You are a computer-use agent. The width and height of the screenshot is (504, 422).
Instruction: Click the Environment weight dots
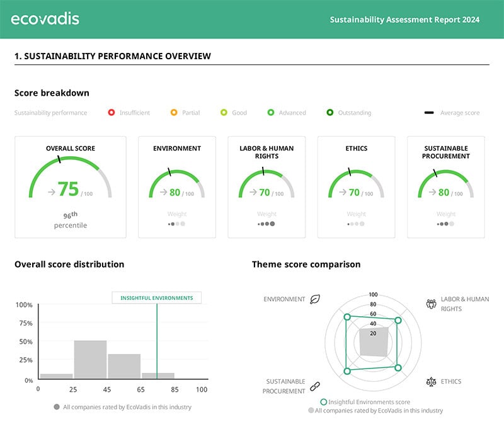177,224
